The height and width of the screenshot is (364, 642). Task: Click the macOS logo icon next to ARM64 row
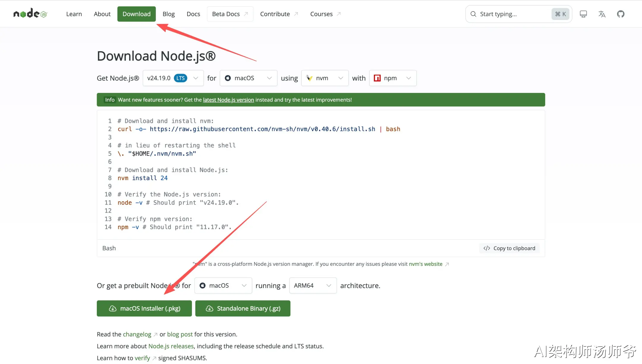(202, 286)
